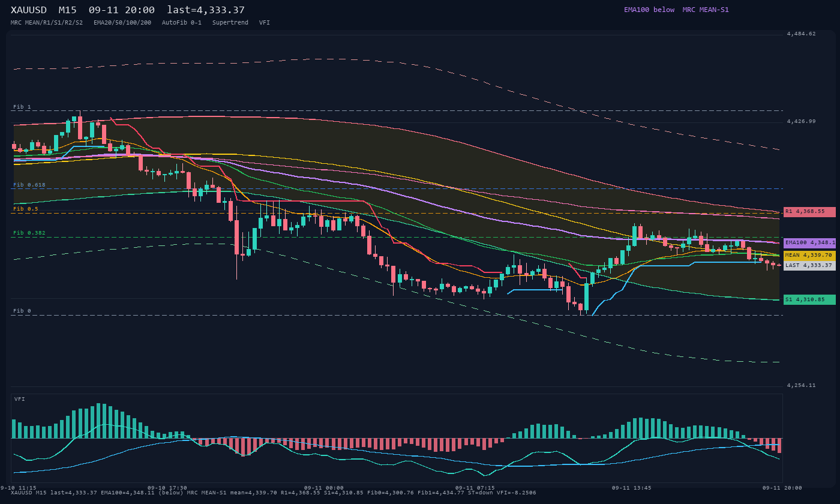Screen dimensions: 840x504
Task: Click the red 'R1 4,368.55' price tag
Action: pyautogui.click(x=809, y=212)
